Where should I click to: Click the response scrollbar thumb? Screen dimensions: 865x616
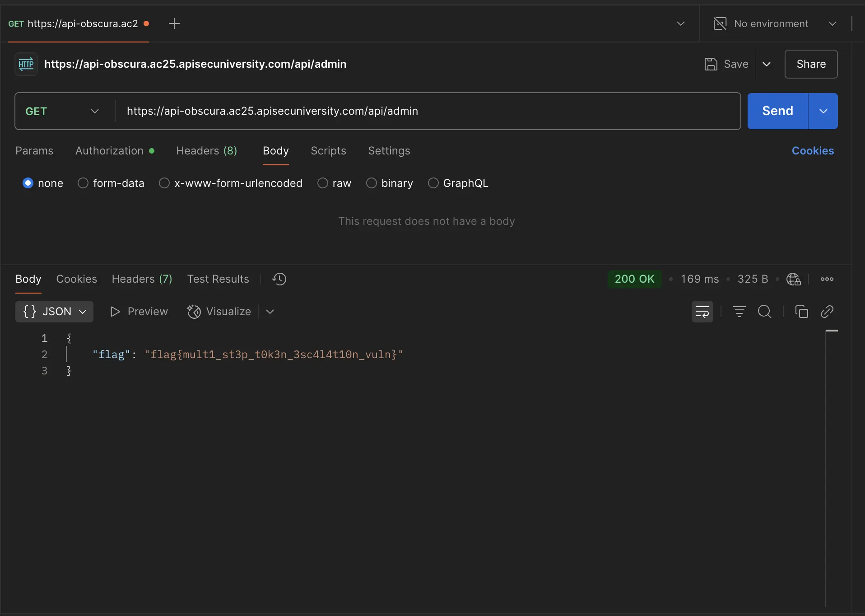click(831, 331)
